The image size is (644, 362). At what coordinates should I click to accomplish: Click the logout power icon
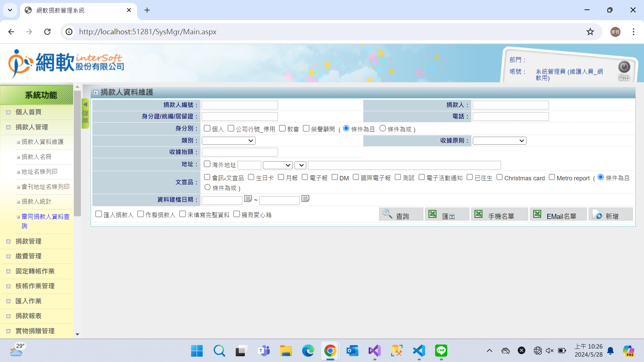[x=624, y=67]
